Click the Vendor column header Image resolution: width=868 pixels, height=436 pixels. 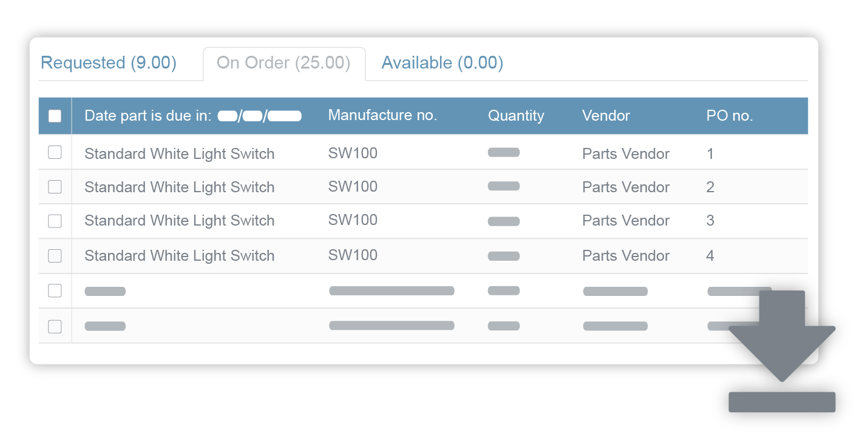point(606,116)
